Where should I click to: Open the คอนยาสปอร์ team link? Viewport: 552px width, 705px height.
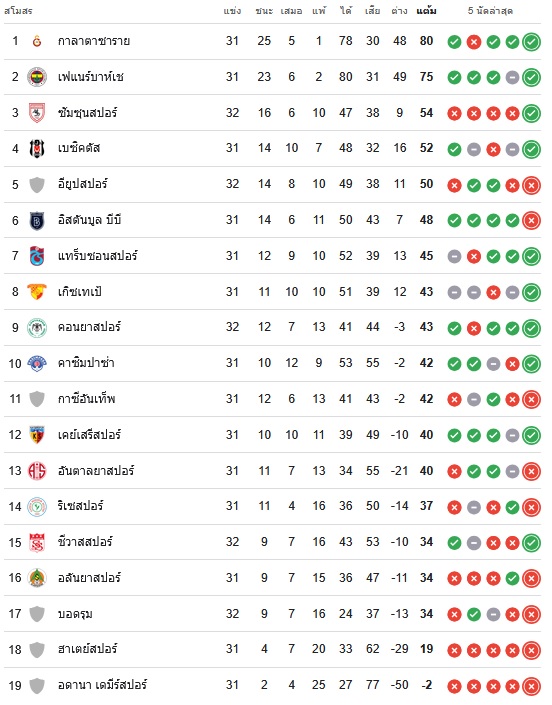coord(89,327)
